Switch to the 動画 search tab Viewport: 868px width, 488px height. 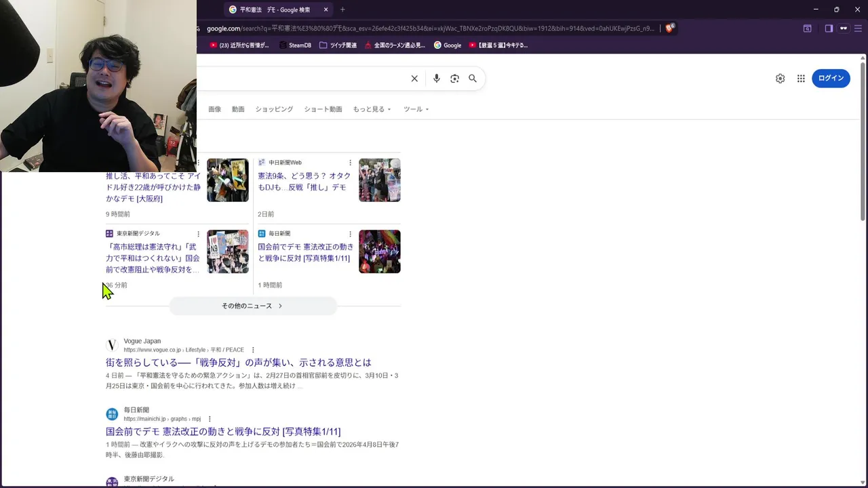[x=238, y=109]
